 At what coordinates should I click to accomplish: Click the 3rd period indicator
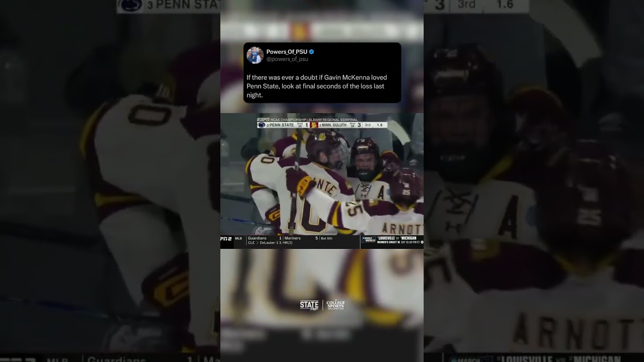pyautogui.click(x=367, y=125)
